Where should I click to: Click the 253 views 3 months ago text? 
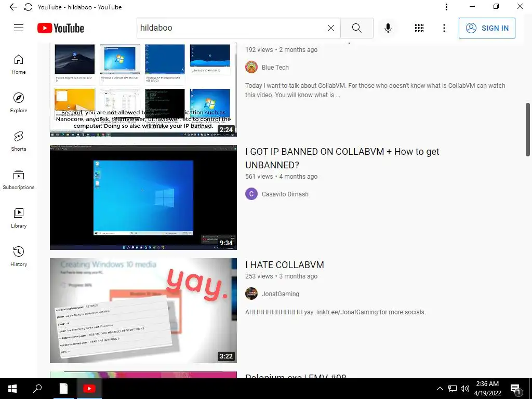pos(281,276)
